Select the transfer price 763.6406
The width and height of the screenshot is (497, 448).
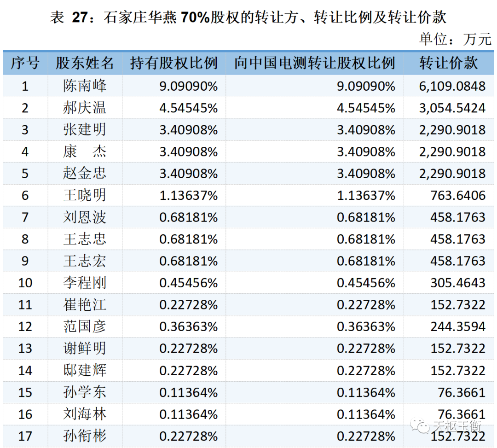coord(457,196)
